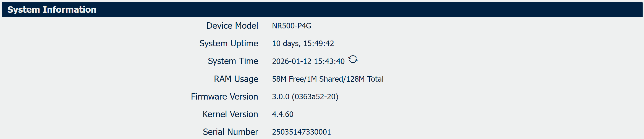Click the "58M Free" RAM text
The width and height of the screenshot is (644, 139).
[288, 79]
